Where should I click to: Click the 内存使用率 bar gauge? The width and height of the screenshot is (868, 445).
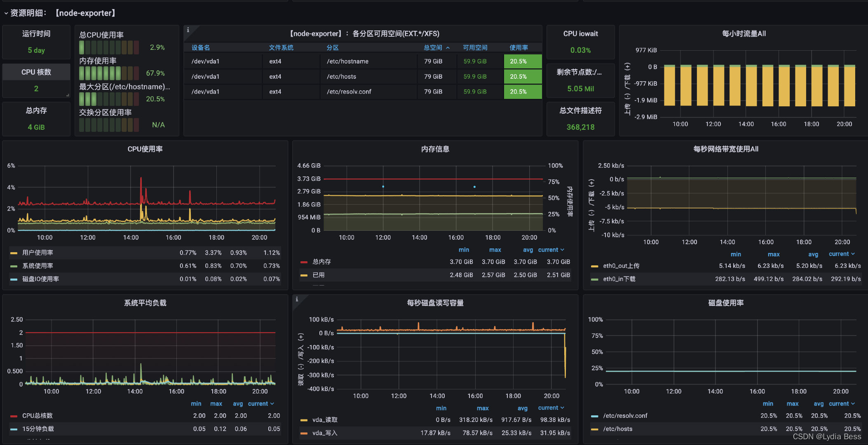click(109, 73)
